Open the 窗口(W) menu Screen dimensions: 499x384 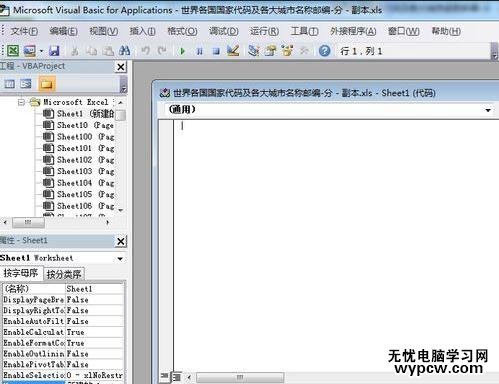point(404,31)
